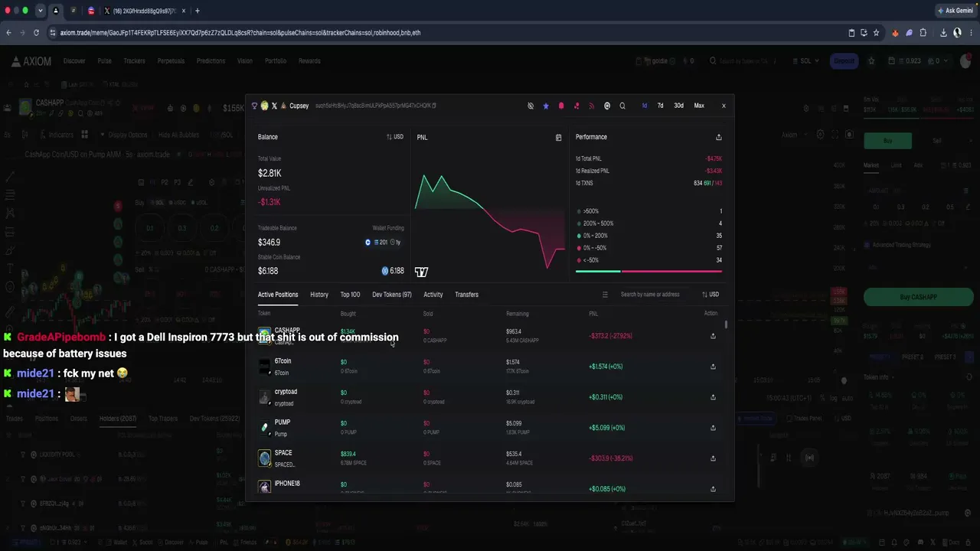The width and height of the screenshot is (980, 551).
Task: Expand the Chrome tab search dropdown
Action: point(41,11)
